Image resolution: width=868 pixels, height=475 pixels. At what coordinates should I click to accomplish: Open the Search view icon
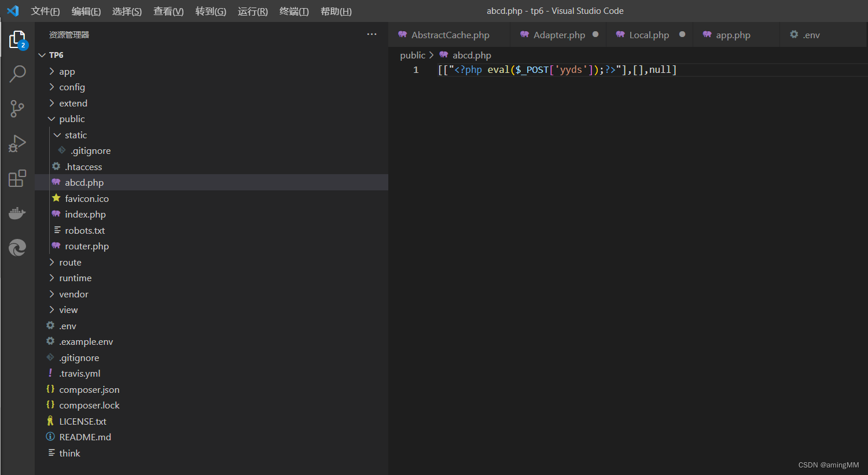(x=17, y=74)
